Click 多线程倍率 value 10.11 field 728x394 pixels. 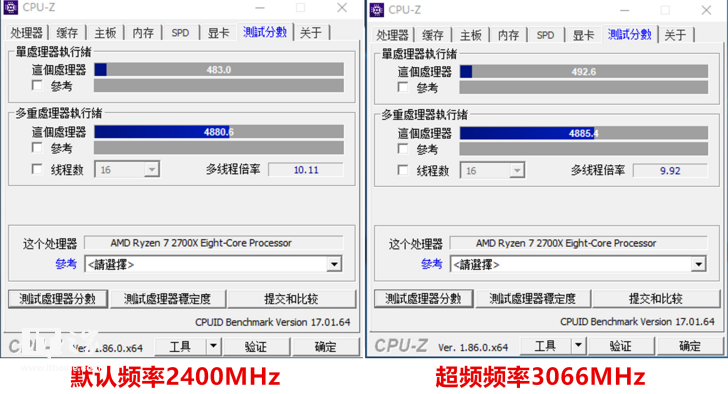(306, 170)
